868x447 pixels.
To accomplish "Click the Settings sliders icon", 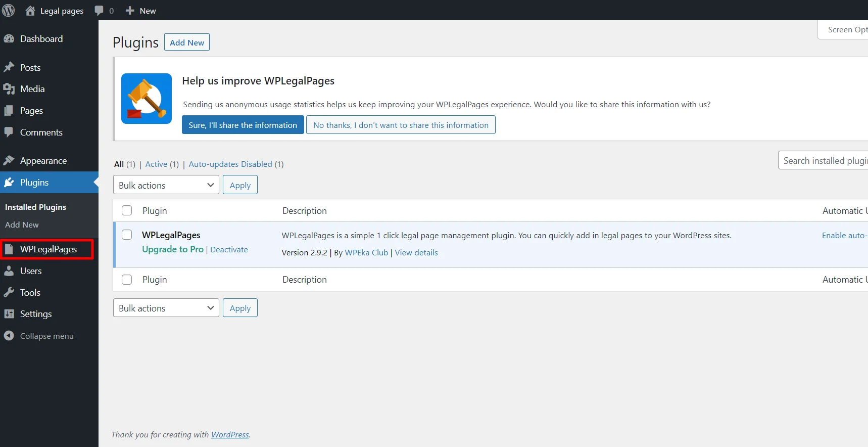I will (9, 314).
